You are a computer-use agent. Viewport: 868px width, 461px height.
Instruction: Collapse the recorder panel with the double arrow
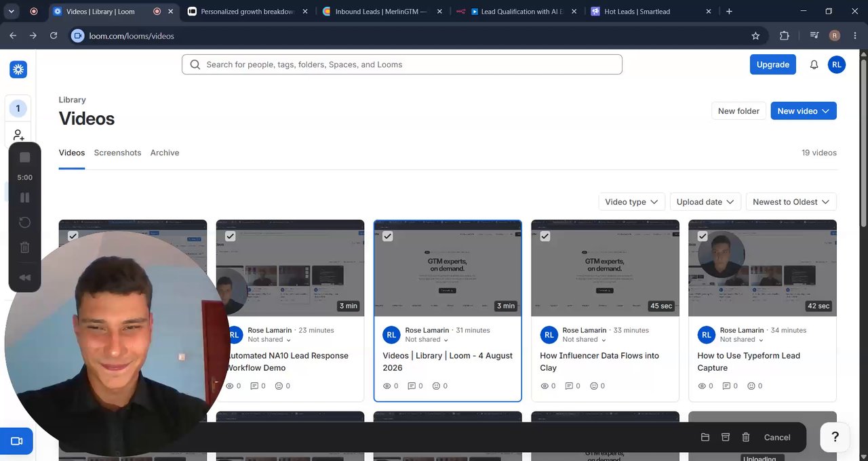pos(25,277)
